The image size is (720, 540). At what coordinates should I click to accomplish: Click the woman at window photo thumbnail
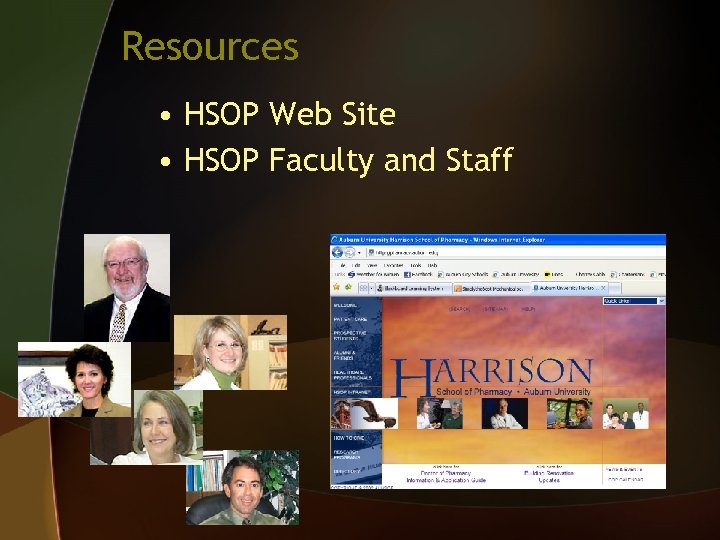tap(569, 414)
